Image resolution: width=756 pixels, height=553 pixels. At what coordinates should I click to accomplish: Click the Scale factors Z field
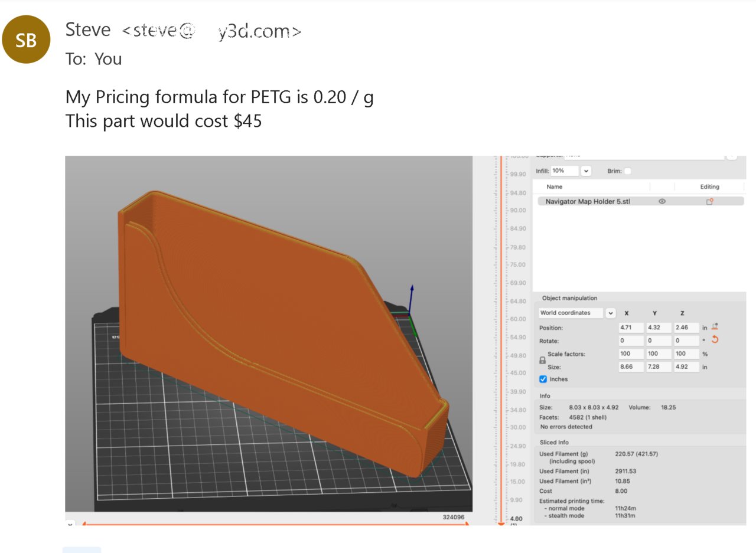point(686,354)
